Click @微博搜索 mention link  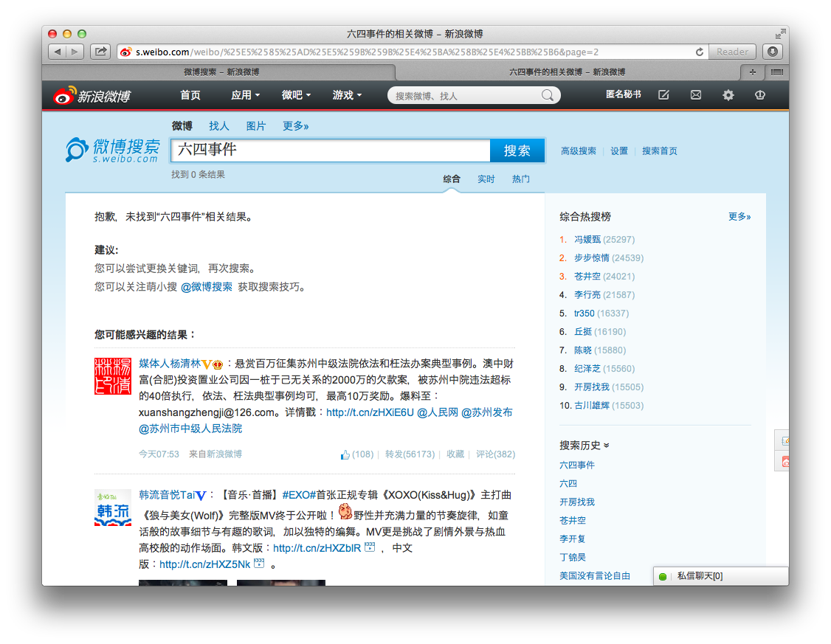pyautogui.click(x=207, y=287)
